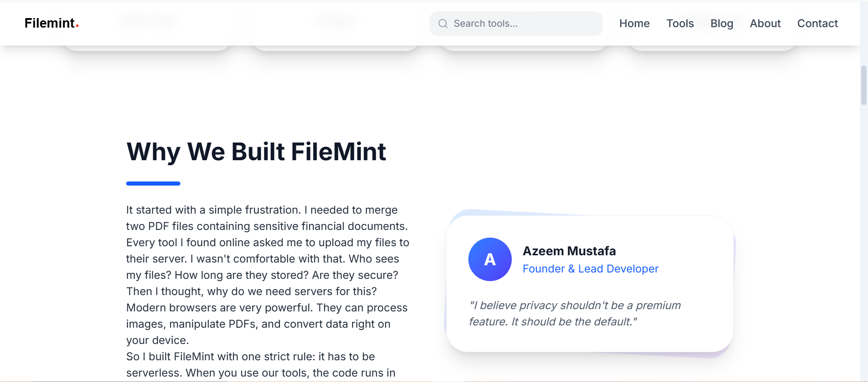This screenshot has height=382, width=868.
Task: Click the Founder & Lead Developer link
Action: coord(590,268)
